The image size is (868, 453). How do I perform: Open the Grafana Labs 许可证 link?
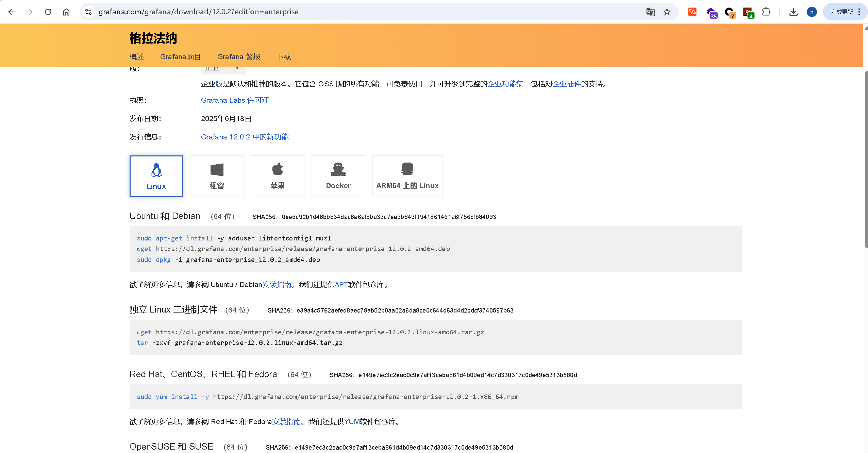(x=235, y=100)
